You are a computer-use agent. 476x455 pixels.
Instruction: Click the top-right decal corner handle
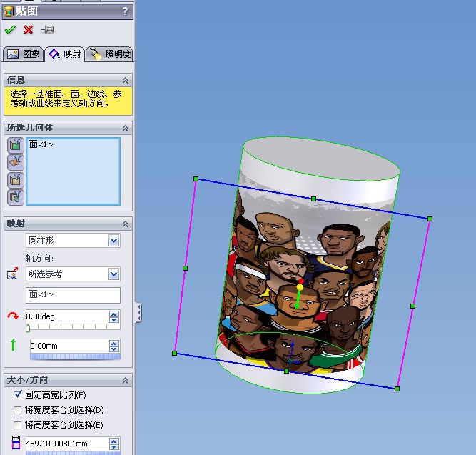(430, 219)
